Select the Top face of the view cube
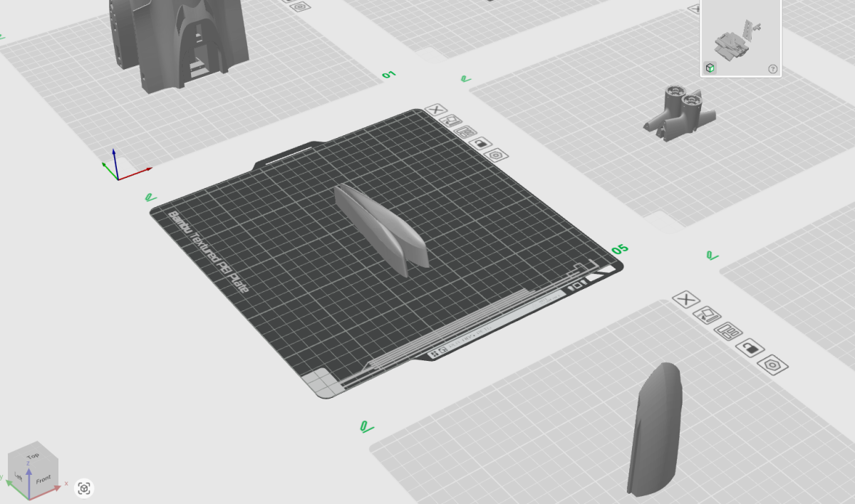Image resolution: width=855 pixels, height=504 pixels. tap(33, 455)
